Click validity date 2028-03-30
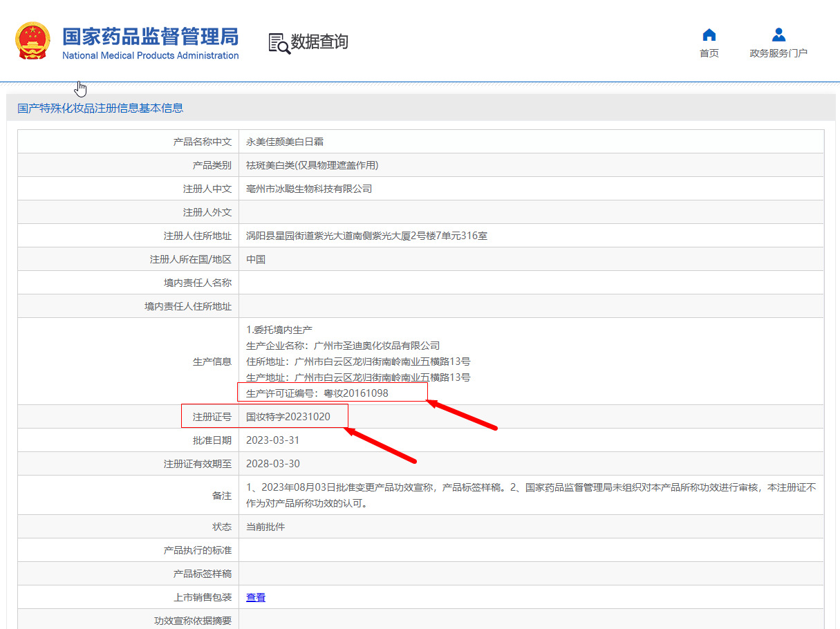The image size is (840, 629). 272,464
